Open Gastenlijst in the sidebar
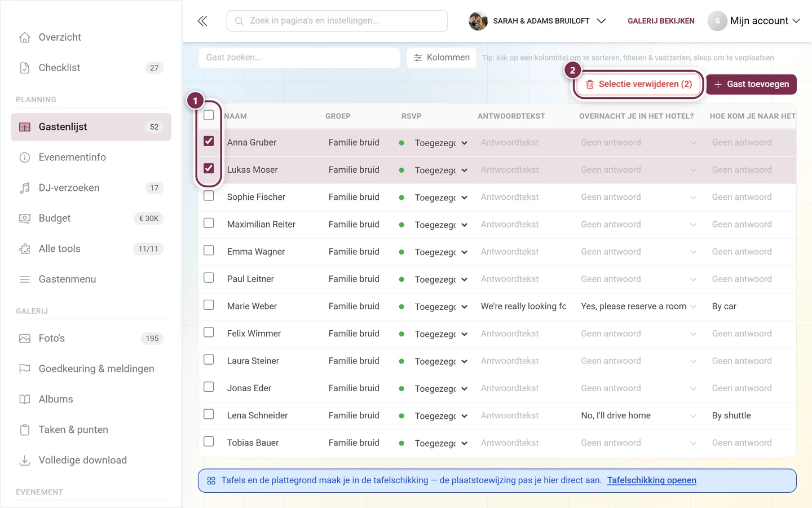The width and height of the screenshot is (812, 508). coord(91,127)
